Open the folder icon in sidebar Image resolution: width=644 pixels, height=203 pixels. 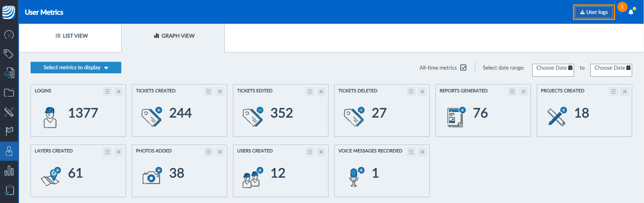9,93
